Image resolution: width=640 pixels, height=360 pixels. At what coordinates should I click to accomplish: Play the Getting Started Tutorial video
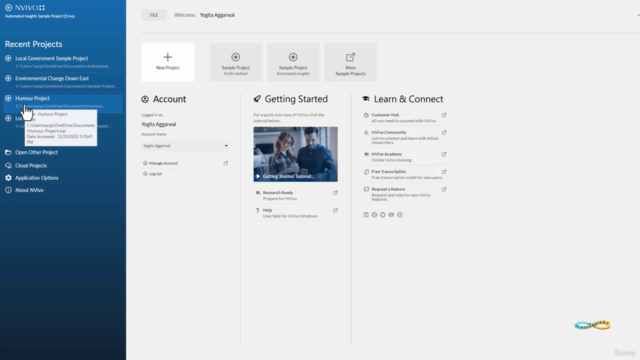pos(296,154)
